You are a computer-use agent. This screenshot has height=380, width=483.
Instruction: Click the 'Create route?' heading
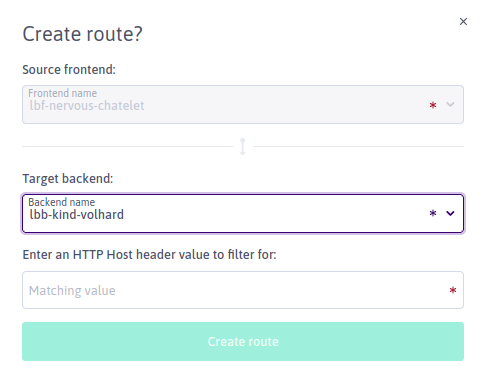tap(82, 34)
